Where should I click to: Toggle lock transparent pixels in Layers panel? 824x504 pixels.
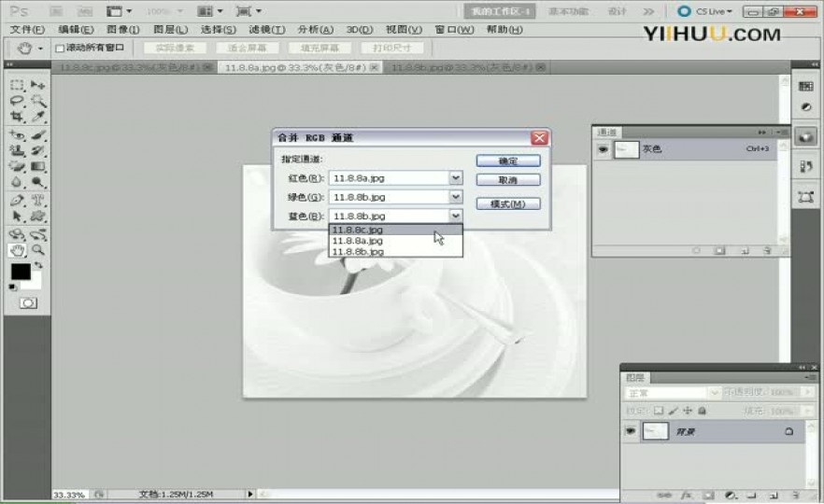(x=658, y=411)
